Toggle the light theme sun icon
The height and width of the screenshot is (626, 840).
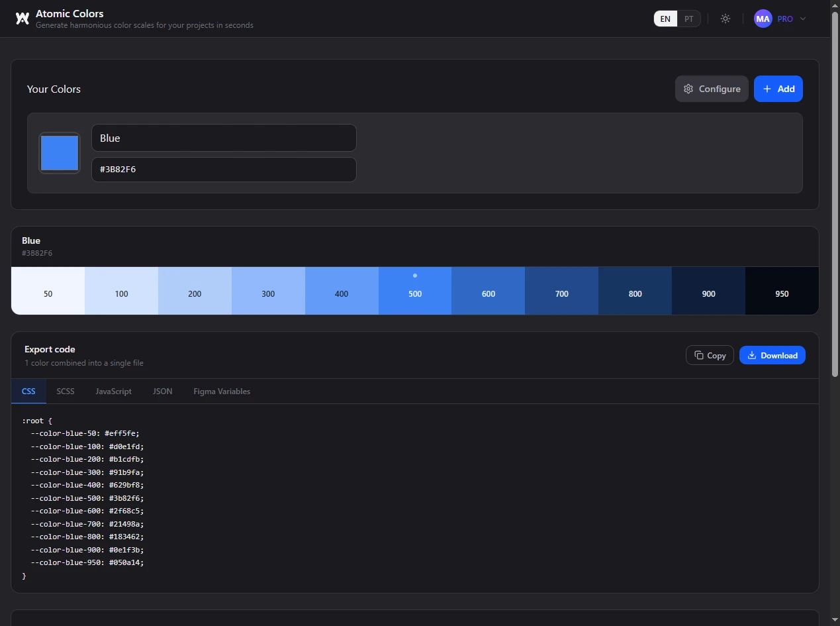[x=725, y=19]
